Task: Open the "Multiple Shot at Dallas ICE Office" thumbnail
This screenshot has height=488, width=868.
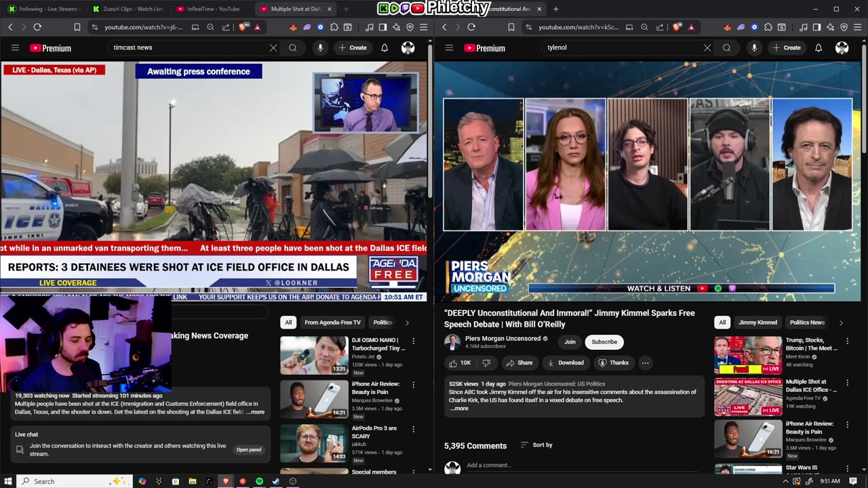Action: [748, 397]
